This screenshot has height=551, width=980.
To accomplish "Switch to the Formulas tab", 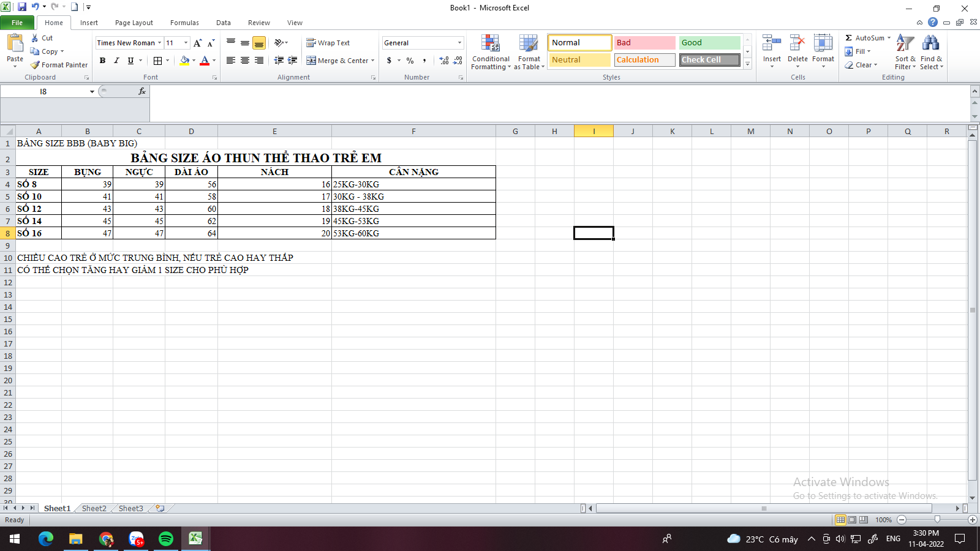I will pyautogui.click(x=184, y=23).
